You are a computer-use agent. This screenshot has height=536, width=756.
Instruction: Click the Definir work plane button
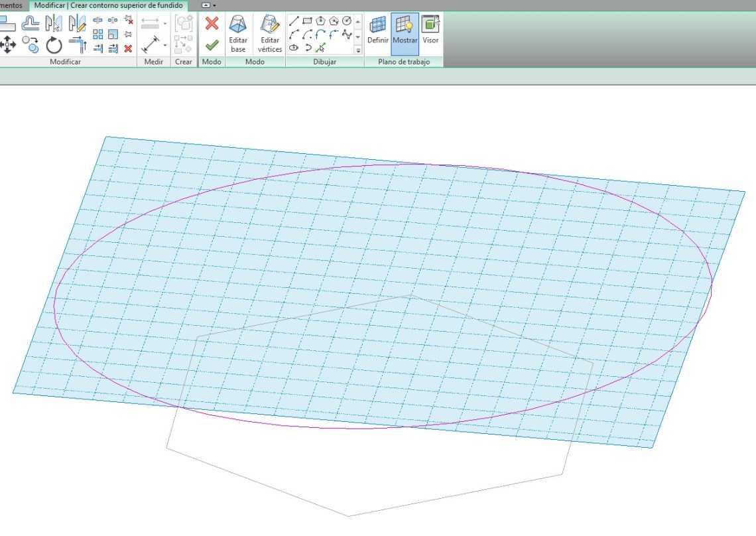(x=378, y=31)
